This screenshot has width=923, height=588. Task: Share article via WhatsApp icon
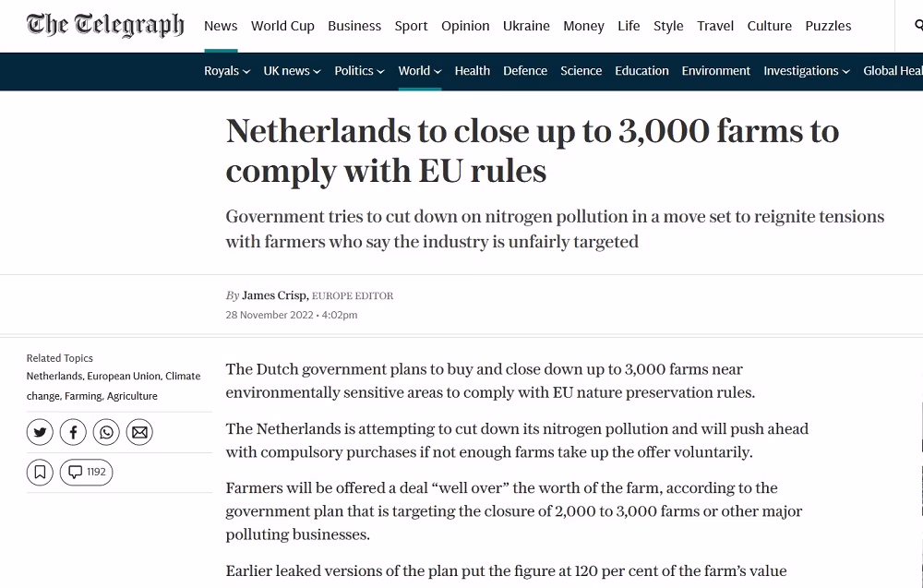pyautogui.click(x=106, y=433)
